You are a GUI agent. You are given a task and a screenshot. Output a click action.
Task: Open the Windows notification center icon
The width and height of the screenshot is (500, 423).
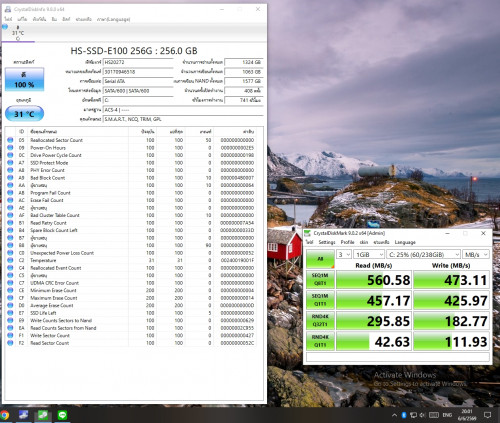(487, 415)
